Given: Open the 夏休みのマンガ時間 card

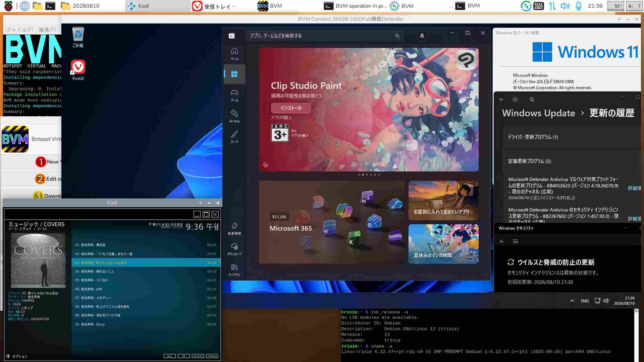Looking at the screenshot, I should point(443,244).
